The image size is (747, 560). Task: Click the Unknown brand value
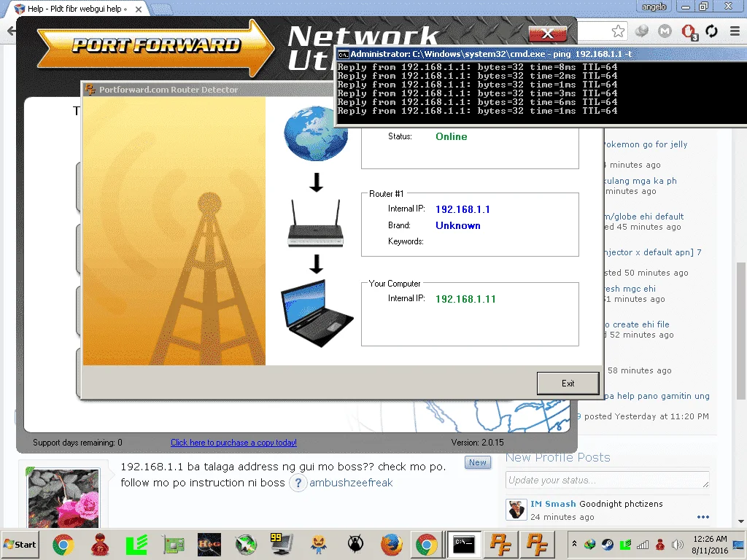pos(458,226)
